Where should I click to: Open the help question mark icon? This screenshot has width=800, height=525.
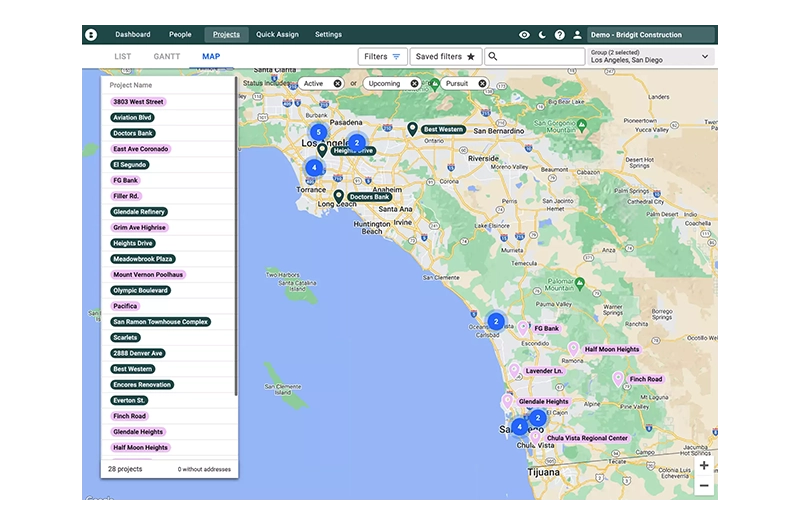(560, 35)
